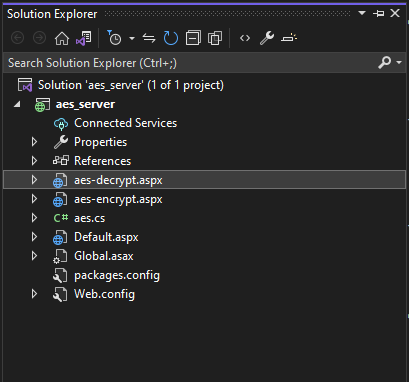Expand the aes-decrypt.aspx node arrow

34,180
